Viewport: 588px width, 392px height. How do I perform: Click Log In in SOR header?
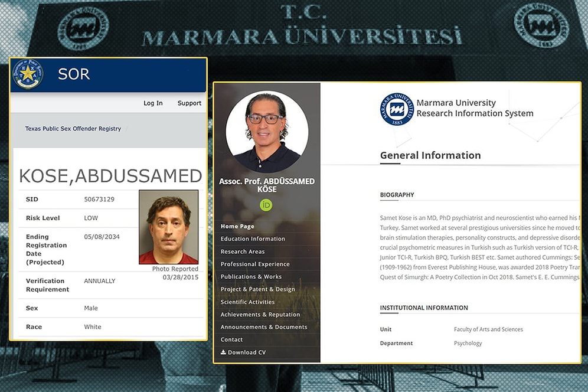click(153, 103)
